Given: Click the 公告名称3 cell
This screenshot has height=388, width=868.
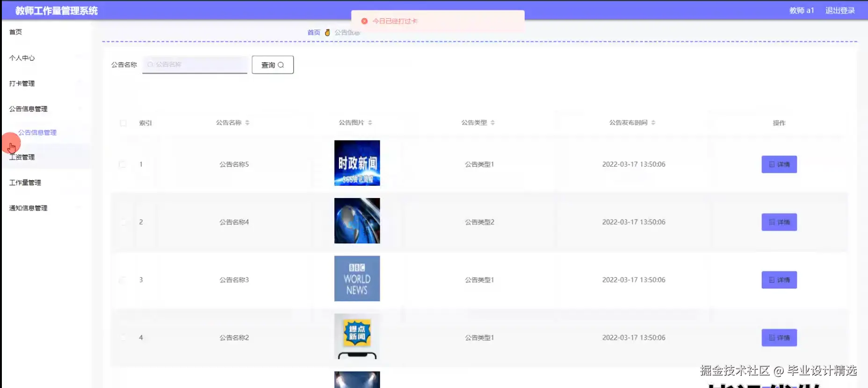Looking at the screenshot, I should coord(234,280).
